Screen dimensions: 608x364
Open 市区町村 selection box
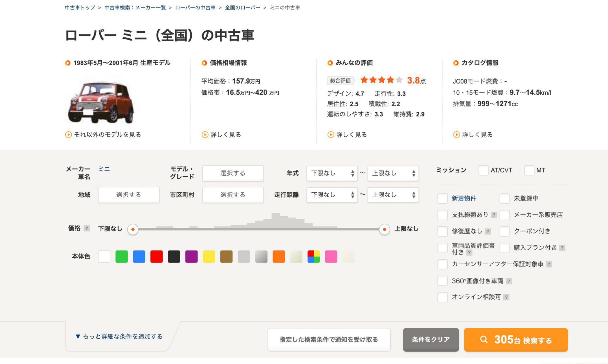pyautogui.click(x=233, y=195)
